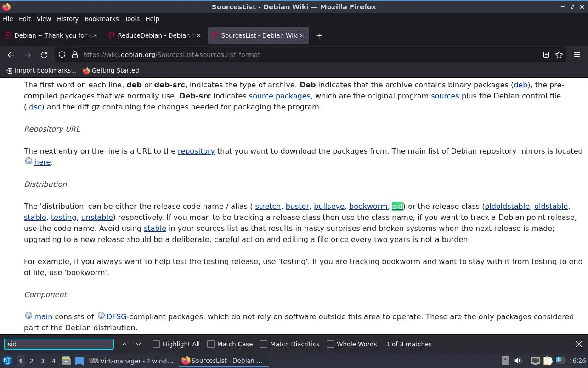Switch to workspace 4
This screenshot has height=368, width=588.
click(53, 361)
